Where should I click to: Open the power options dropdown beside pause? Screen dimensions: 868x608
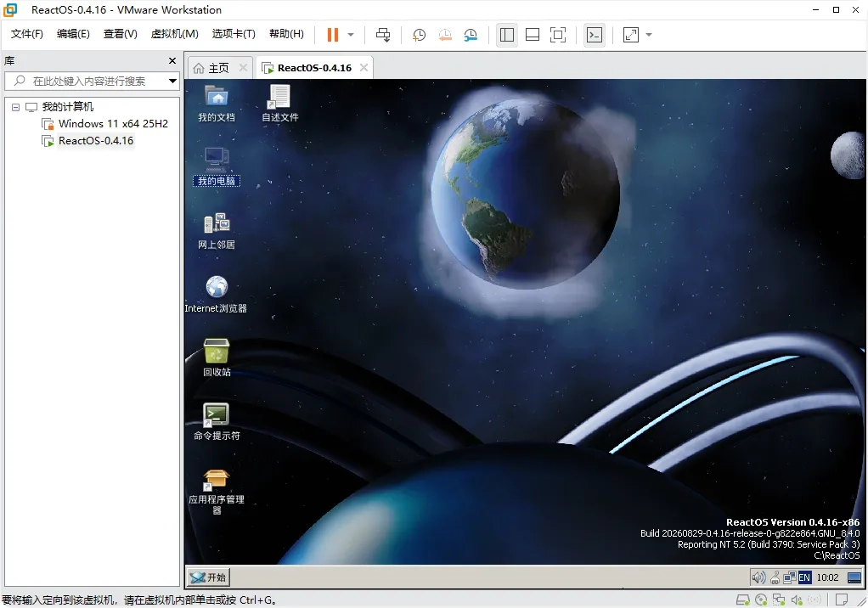click(351, 35)
